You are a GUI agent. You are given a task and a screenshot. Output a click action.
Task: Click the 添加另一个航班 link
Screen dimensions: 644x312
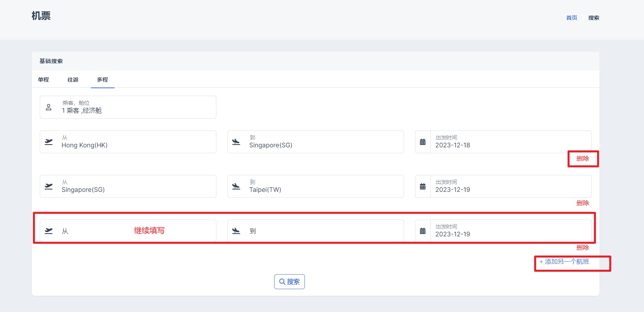pyautogui.click(x=564, y=262)
